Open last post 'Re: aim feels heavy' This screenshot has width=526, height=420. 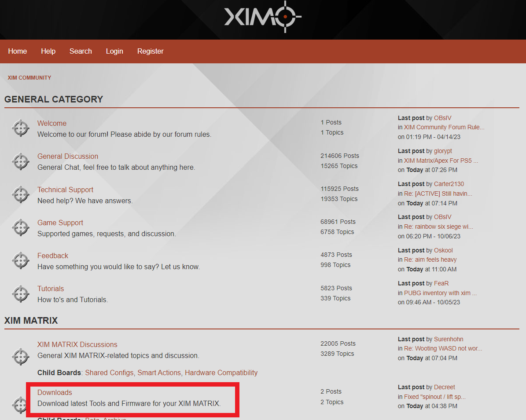click(430, 259)
